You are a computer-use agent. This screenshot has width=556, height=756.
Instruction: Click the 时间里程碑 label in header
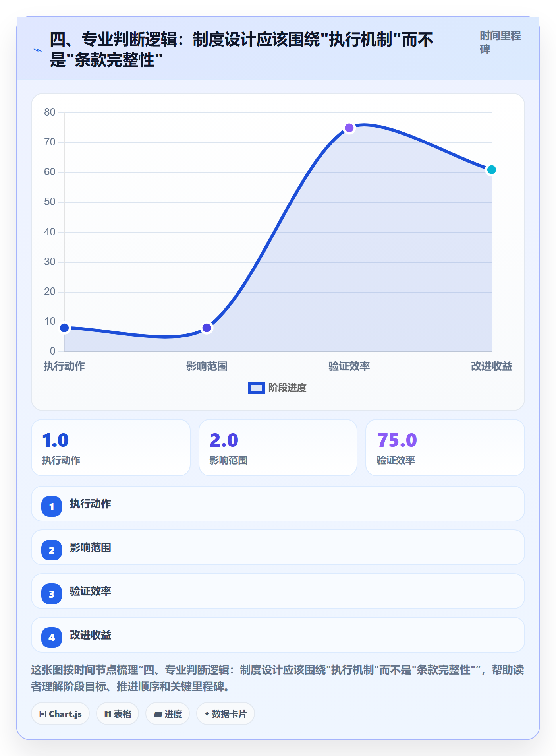click(500, 43)
